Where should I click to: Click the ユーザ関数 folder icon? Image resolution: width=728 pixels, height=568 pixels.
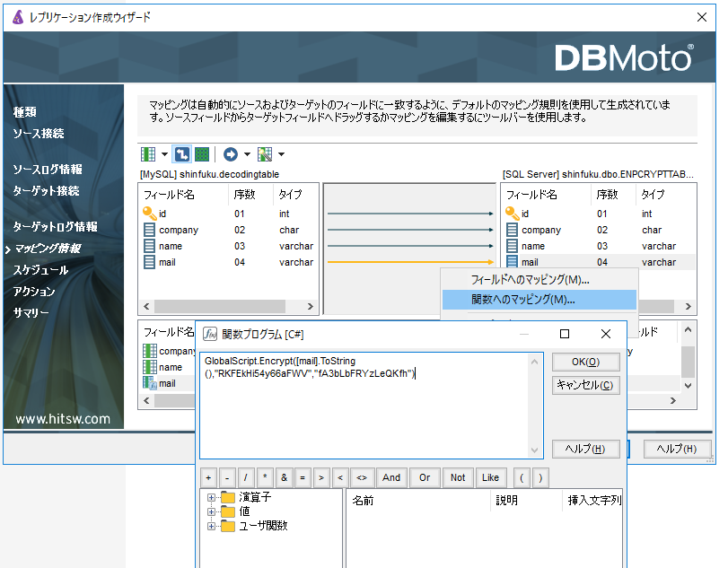click(x=228, y=526)
